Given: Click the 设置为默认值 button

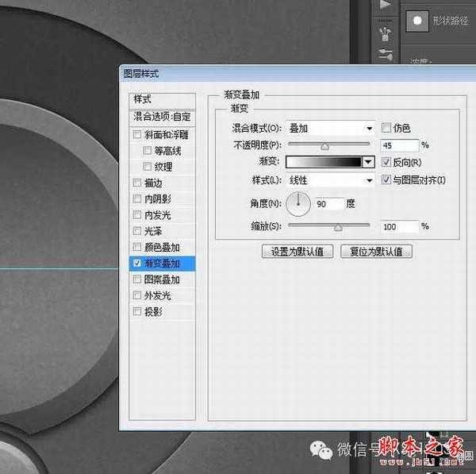Looking at the screenshot, I should pyautogui.click(x=297, y=252).
